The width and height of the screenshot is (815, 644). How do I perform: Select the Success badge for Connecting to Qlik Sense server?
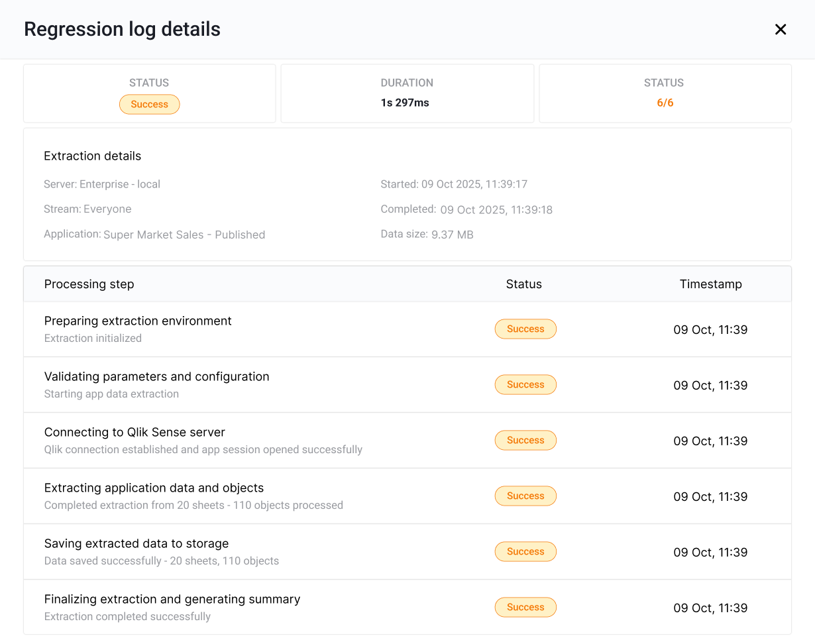525,440
